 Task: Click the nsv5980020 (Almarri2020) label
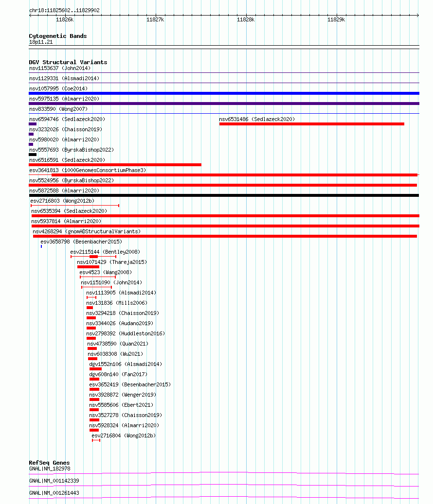tap(64, 140)
